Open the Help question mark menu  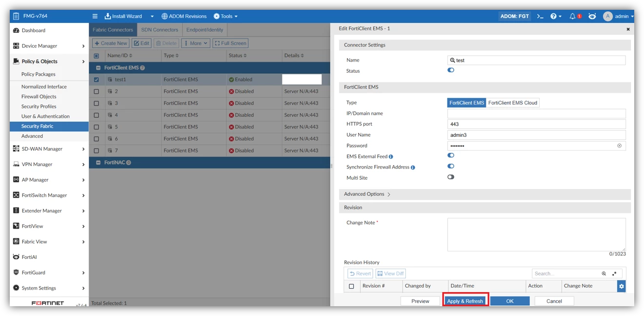click(553, 16)
